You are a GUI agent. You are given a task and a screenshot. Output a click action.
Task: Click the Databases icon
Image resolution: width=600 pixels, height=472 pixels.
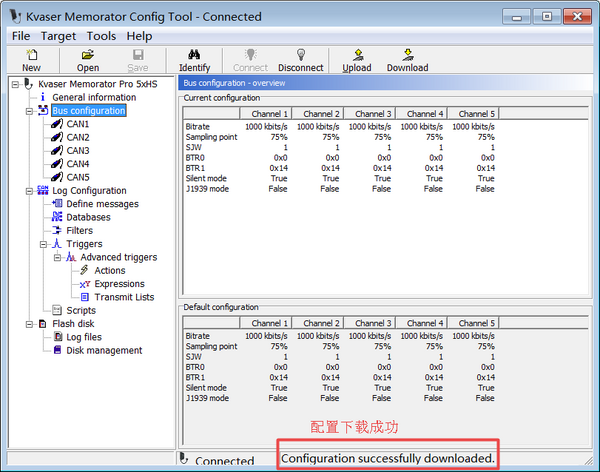57,217
